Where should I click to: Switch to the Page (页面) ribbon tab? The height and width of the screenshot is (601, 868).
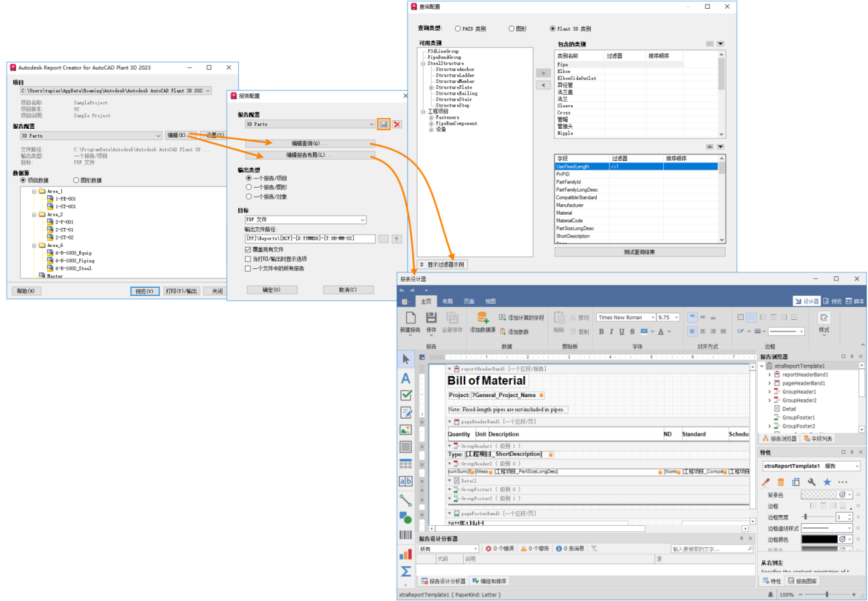(x=469, y=302)
